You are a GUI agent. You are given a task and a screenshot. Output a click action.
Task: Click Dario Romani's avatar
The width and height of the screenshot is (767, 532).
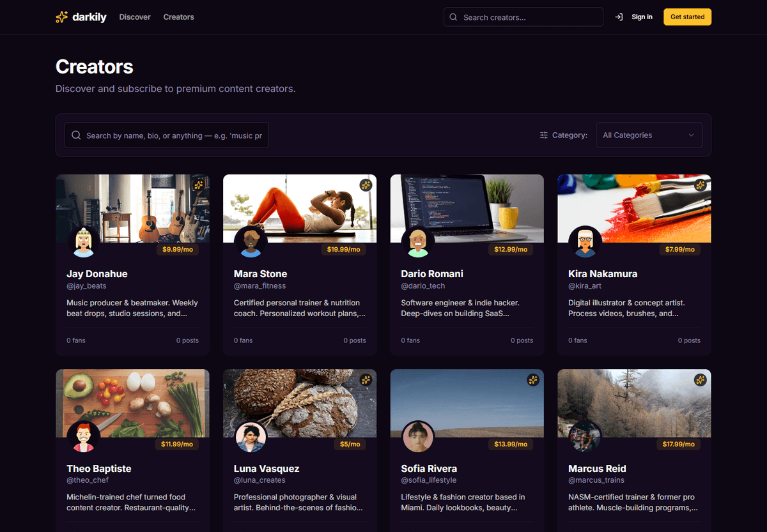tap(418, 243)
